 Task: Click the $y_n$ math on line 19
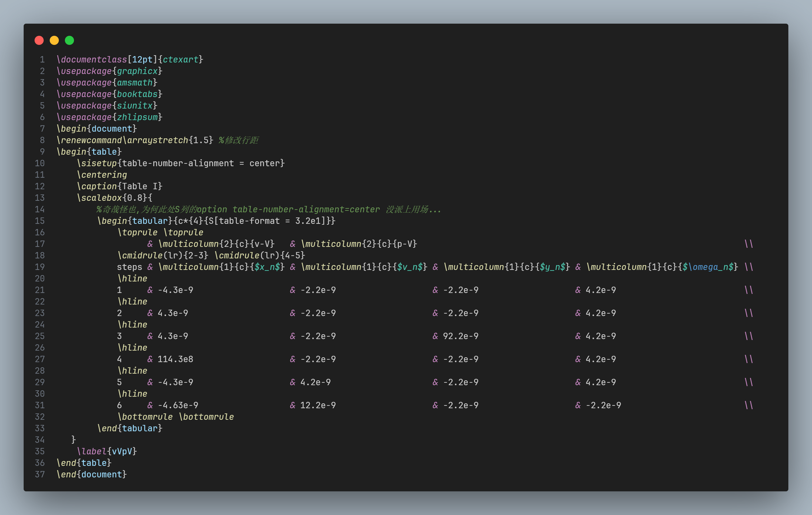[x=552, y=267]
